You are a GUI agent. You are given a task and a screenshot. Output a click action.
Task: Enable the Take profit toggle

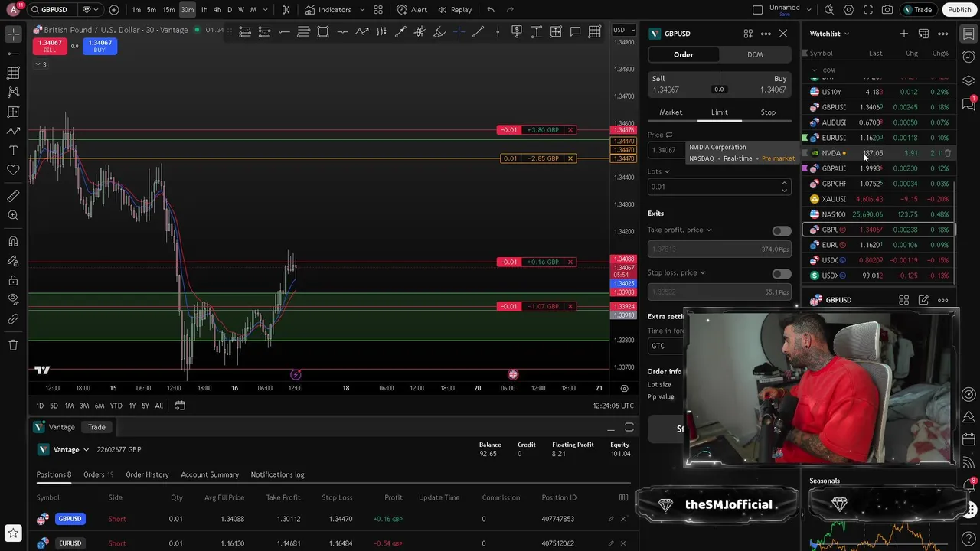tap(781, 230)
